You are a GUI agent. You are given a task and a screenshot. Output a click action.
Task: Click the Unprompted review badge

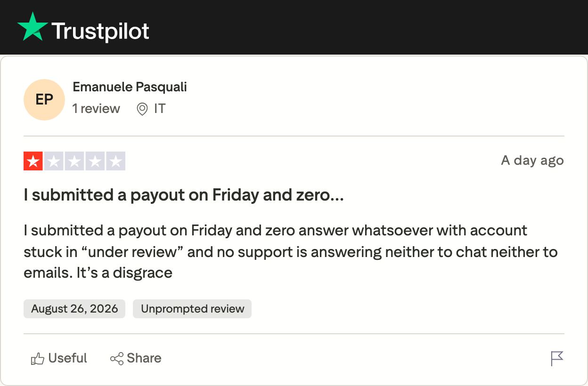coord(192,309)
